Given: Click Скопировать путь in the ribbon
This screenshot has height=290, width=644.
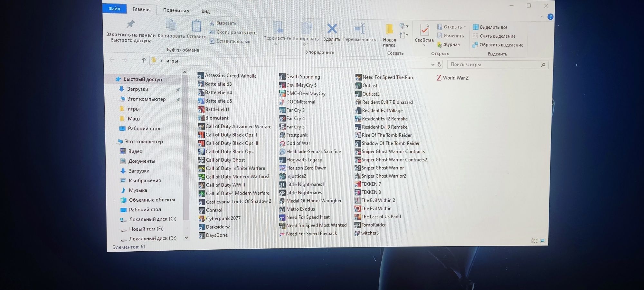Looking at the screenshot, I should click(x=233, y=32).
